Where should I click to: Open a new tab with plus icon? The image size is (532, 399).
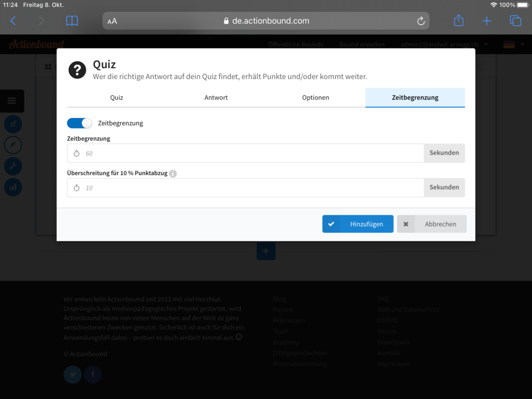(487, 21)
